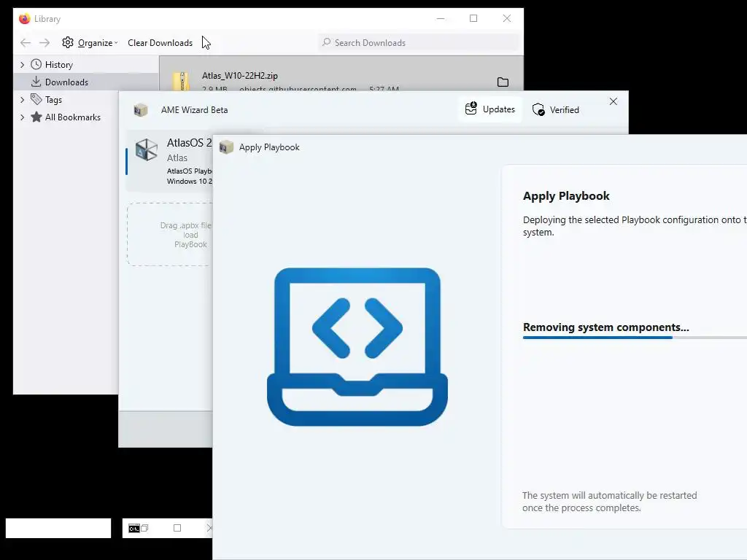Expand the All Bookmarks tree item
This screenshot has height=560, width=747.
tap(22, 117)
